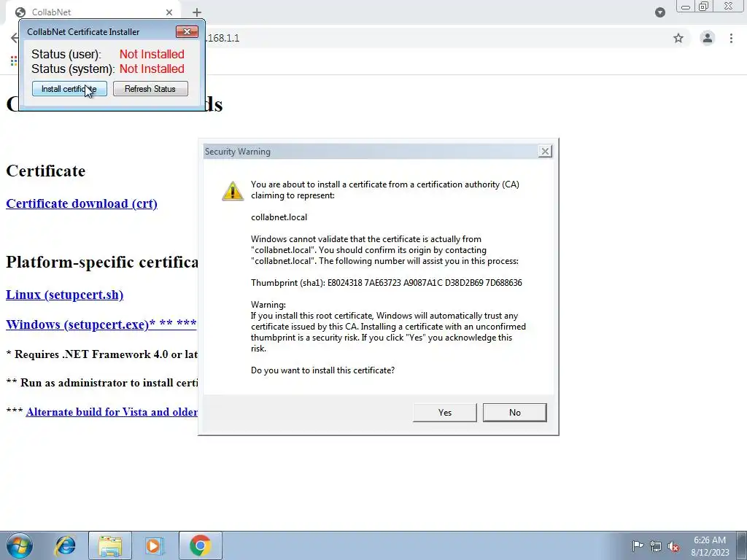Click 'Do you want to install this certificate?' text
747x560 pixels.
point(323,370)
